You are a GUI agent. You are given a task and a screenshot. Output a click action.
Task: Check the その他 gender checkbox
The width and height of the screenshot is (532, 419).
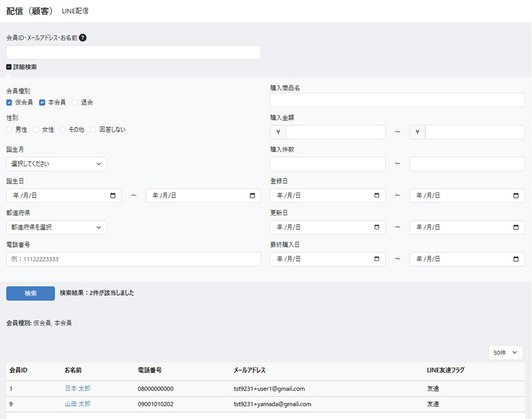[x=63, y=129]
